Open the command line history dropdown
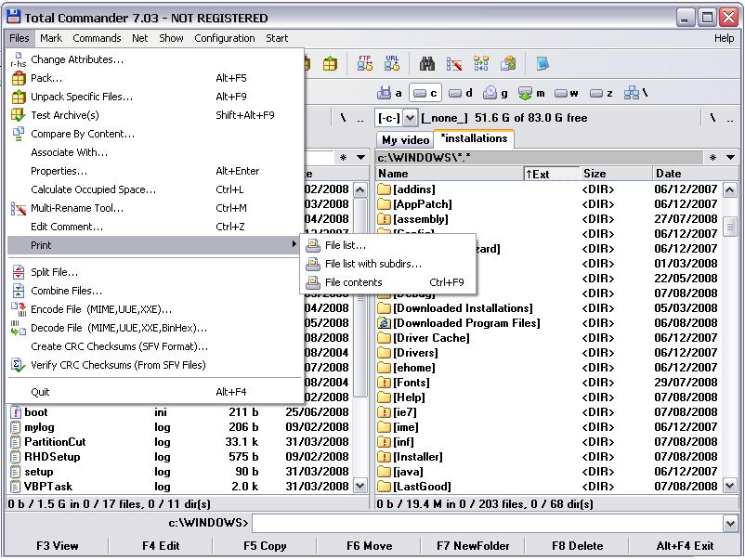 tap(730, 523)
